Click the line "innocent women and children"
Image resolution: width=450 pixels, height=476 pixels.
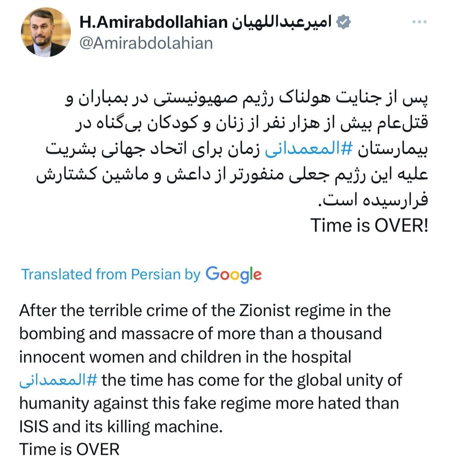click(185, 357)
